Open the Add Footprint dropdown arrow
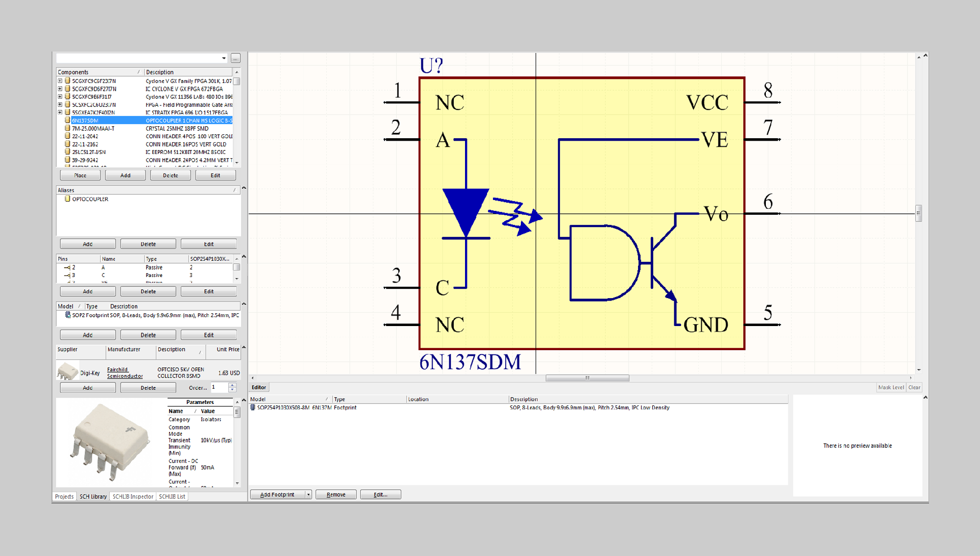 [x=308, y=495]
